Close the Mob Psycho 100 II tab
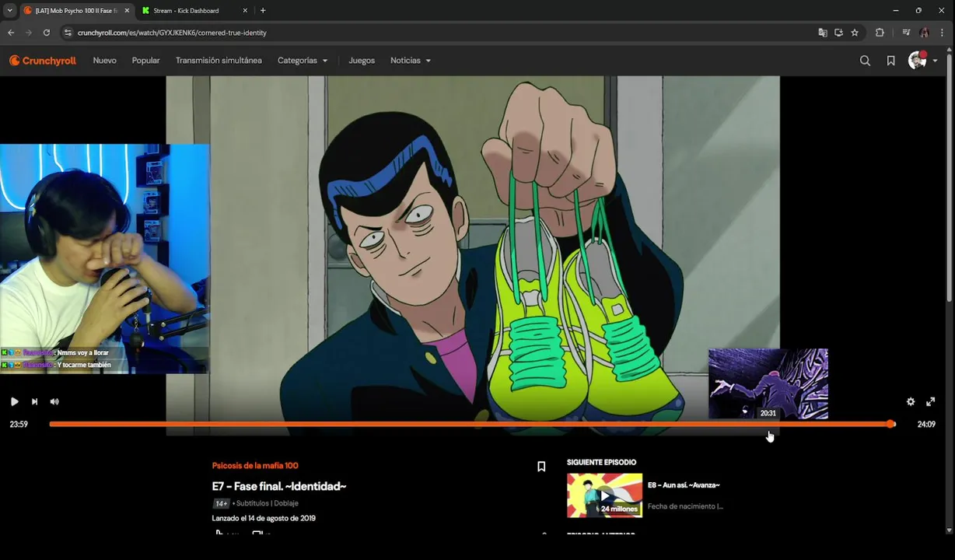The height and width of the screenshot is (560, 955). pyautogui.click(x=127, y=11)
